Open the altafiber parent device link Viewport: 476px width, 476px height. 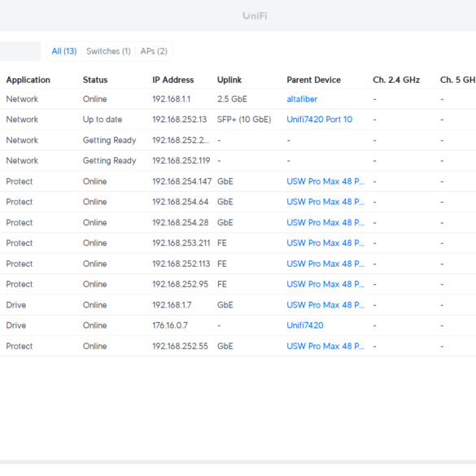302,99
